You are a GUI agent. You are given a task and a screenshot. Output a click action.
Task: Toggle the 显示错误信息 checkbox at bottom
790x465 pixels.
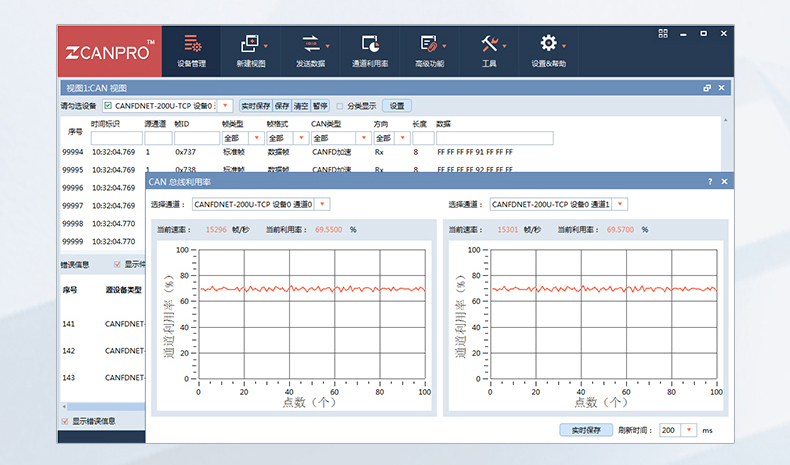coord(66,421)
